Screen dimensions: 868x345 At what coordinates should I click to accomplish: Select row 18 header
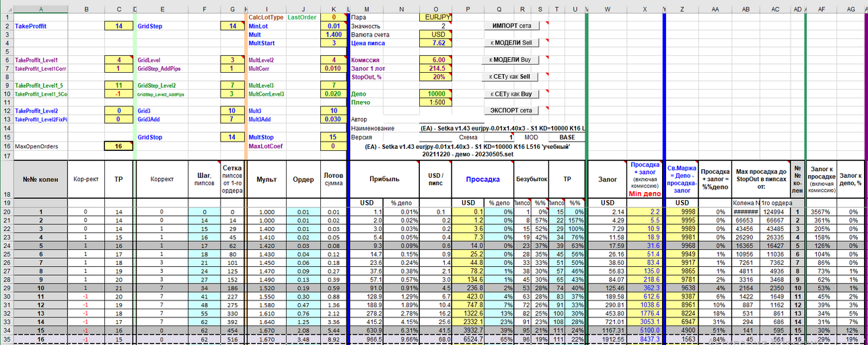click(6, 179)
